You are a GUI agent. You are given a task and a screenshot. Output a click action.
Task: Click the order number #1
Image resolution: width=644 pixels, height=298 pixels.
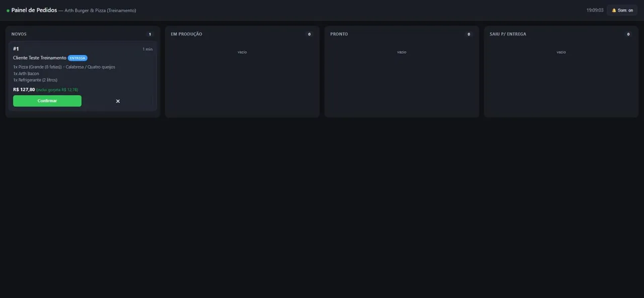click(x=16, y=49)
